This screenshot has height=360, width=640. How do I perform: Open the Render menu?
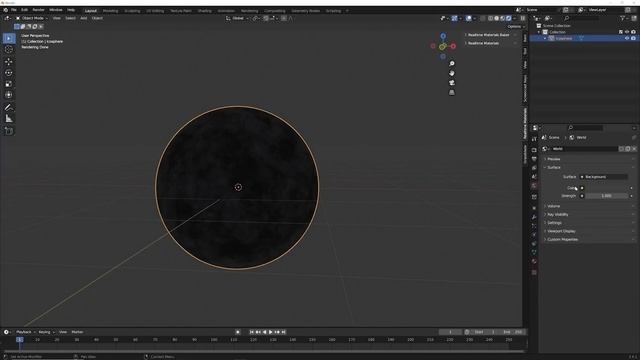38,10
